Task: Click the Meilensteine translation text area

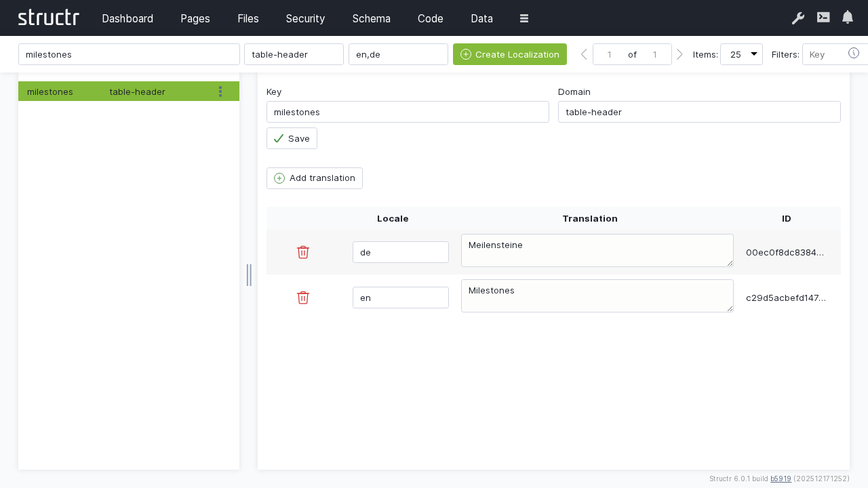Action: coord(597,250)
